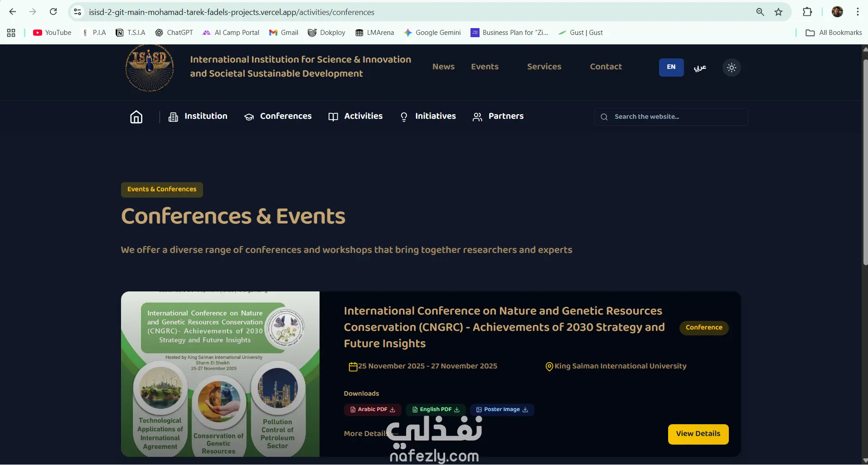Open the News menu item
Viewport: 868px width, 465px height.
pos(443,67)
